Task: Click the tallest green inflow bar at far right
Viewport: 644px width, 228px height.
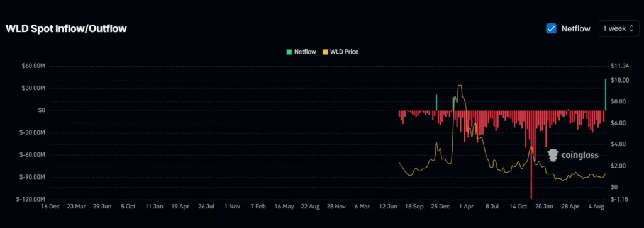Action: pyautogui.click(x=606, y=94)
